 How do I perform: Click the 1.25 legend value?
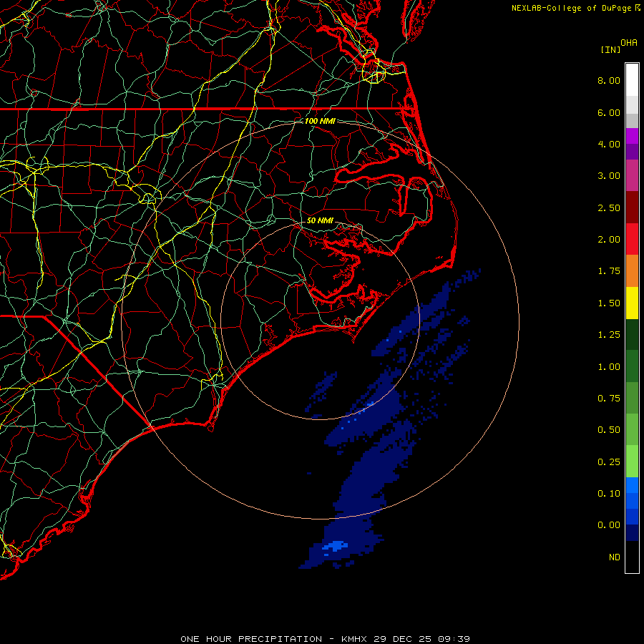(609, 335)
